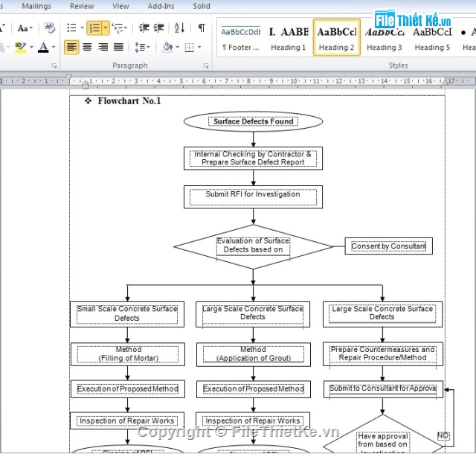476x454 pixels.
Task: Apply the Heading 3 style
Action: tap(385, 38)
